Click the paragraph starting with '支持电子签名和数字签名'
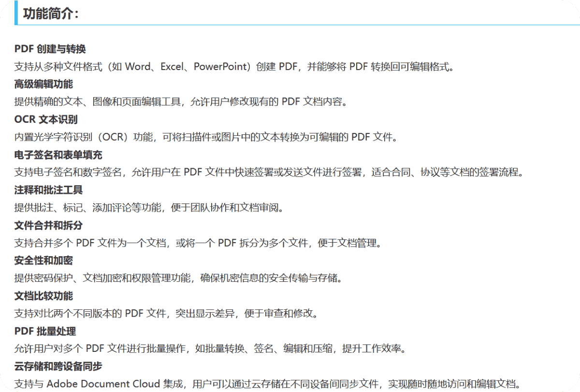Image resolution: width=580 pixels, height=392 pixels. coord(268,172)
